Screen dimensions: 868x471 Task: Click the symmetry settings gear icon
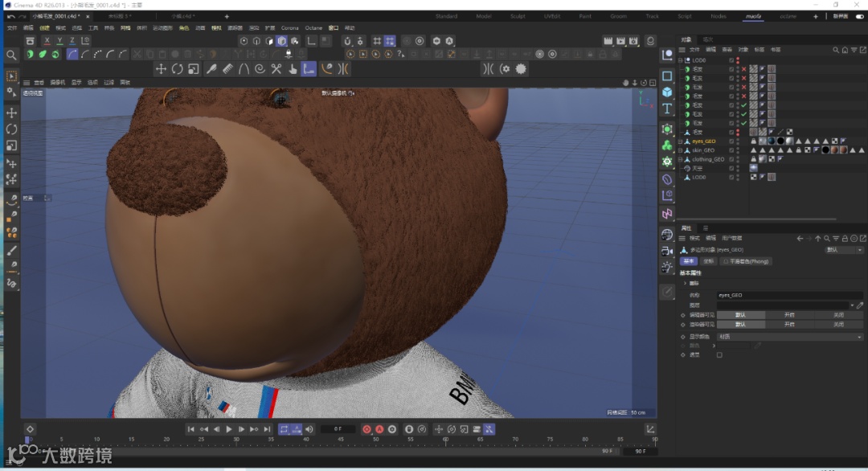point(505,69)
